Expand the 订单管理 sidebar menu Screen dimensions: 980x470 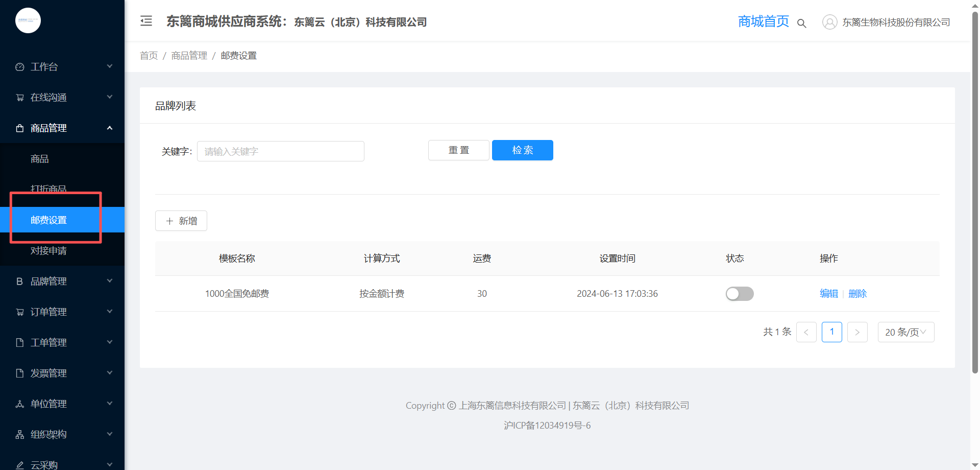[x=62, y=312]
